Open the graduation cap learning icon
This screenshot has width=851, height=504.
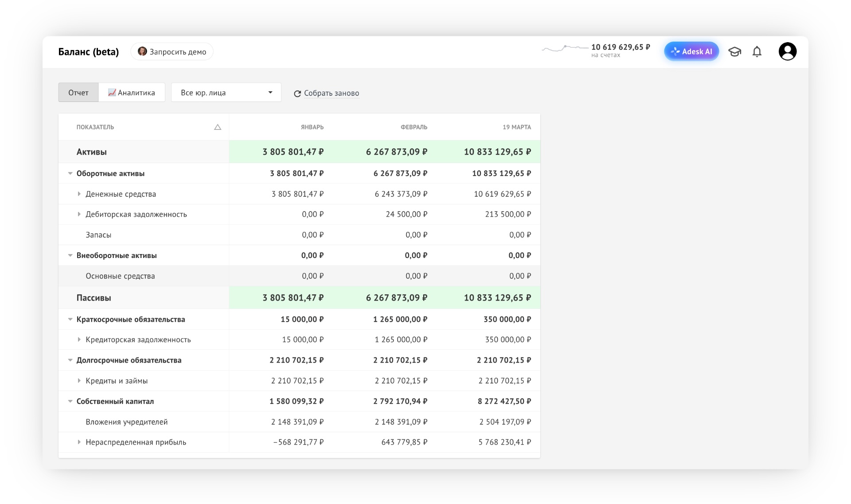click(x=734, y=52)
